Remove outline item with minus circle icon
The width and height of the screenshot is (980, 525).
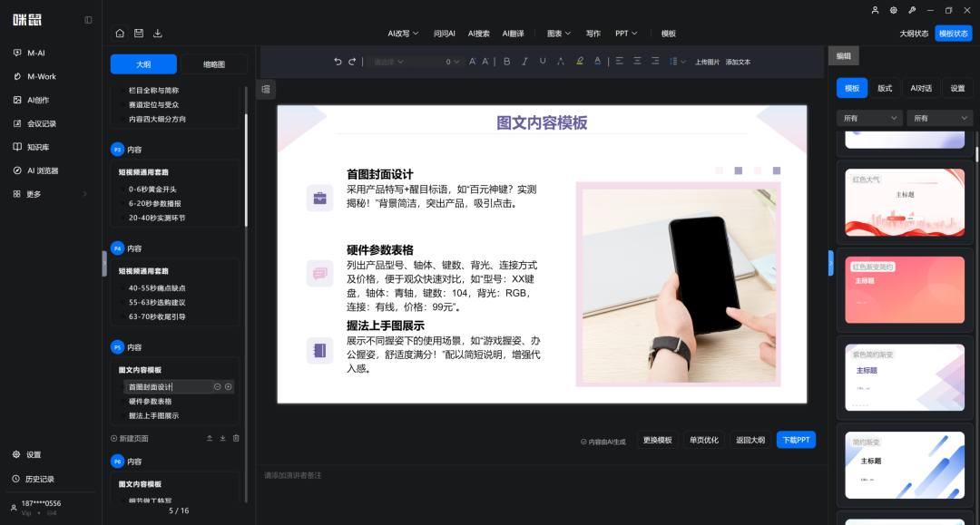pos(218,387)
